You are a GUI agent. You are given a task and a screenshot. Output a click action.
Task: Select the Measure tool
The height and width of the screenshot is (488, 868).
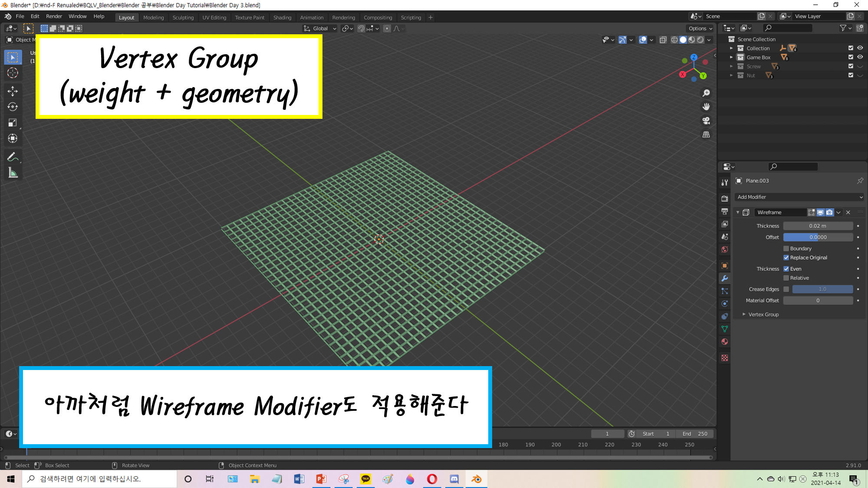13,173
